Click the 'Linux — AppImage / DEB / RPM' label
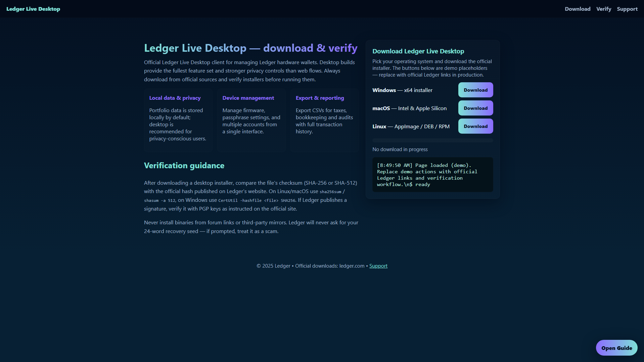The width and height of the screenshot is (644, 362). pos(411,127)
